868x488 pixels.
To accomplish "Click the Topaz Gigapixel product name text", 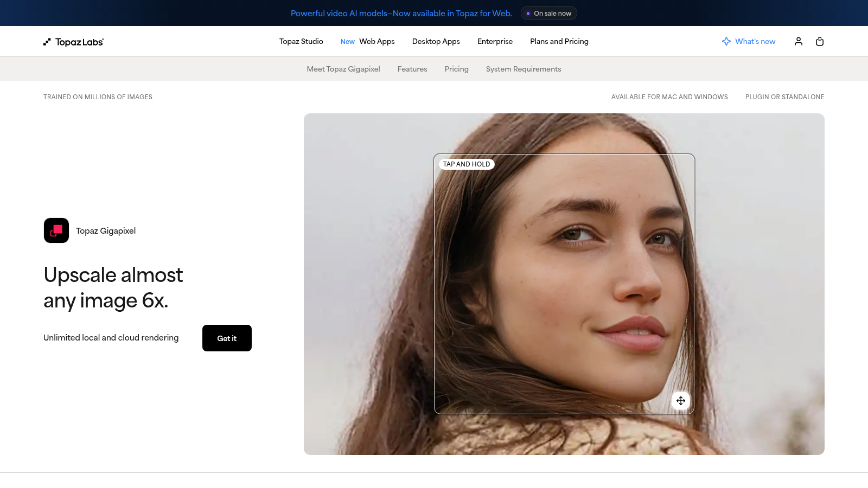I will click(106, 230).
